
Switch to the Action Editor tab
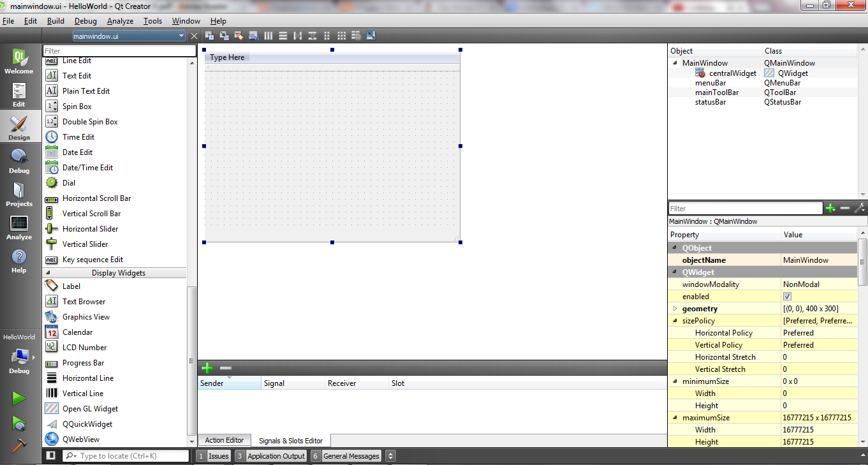click(x=224, y=440)
